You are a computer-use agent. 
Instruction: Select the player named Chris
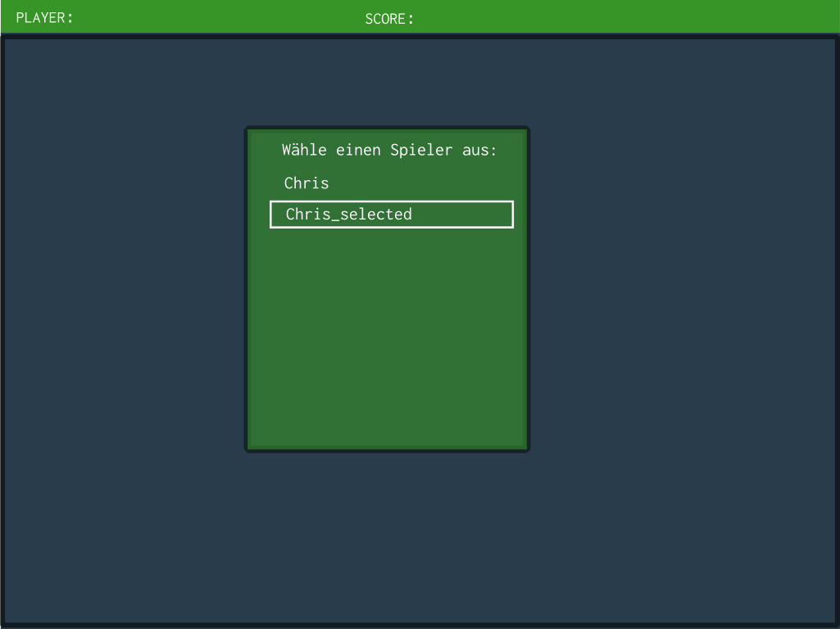[306, 183]
